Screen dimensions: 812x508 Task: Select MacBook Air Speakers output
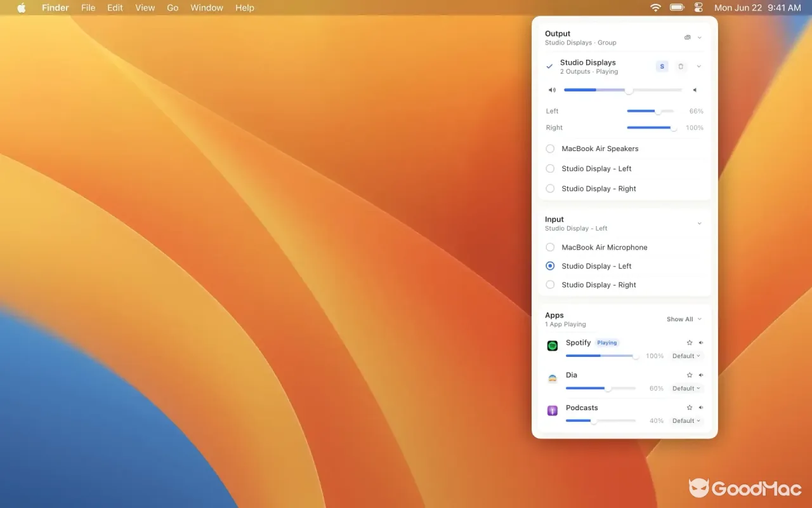pyautogui.click(x=625, y=149)
